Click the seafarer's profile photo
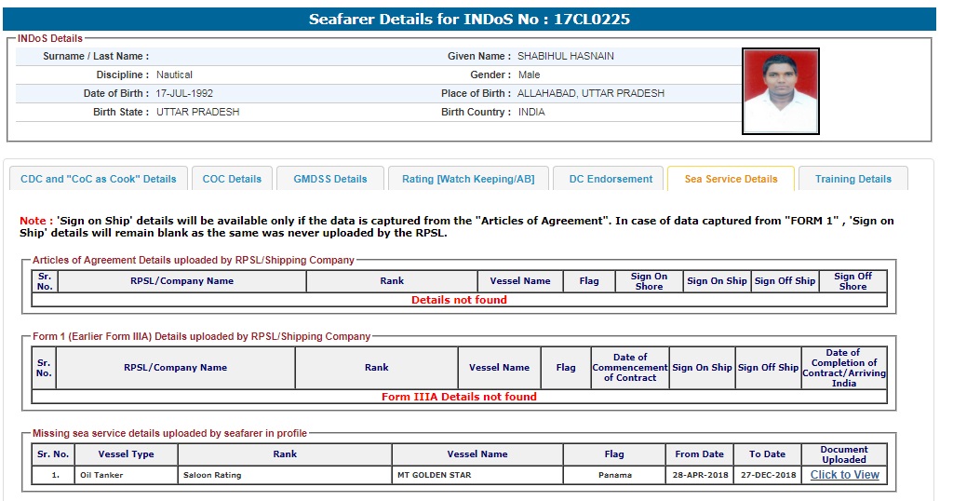 coord(780,91)
